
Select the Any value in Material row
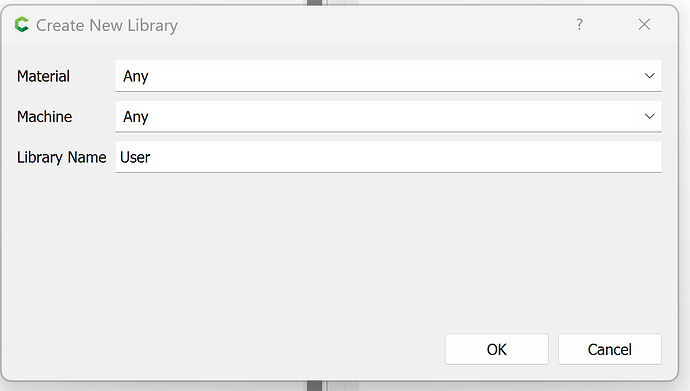pyautogui.click(x=136, y=77)
